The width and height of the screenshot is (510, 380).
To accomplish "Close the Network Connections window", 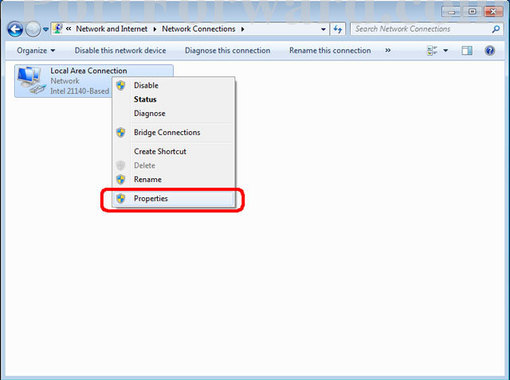I will (493, 12).
